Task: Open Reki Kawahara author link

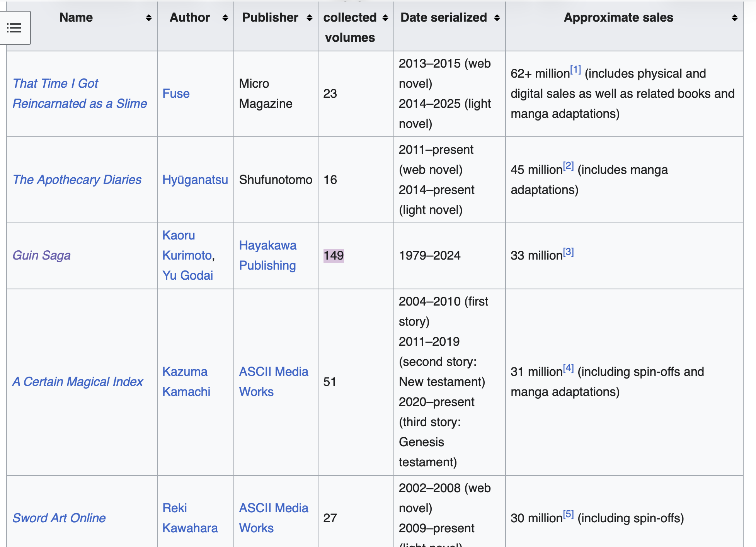Action: click(x=190, y=518)
